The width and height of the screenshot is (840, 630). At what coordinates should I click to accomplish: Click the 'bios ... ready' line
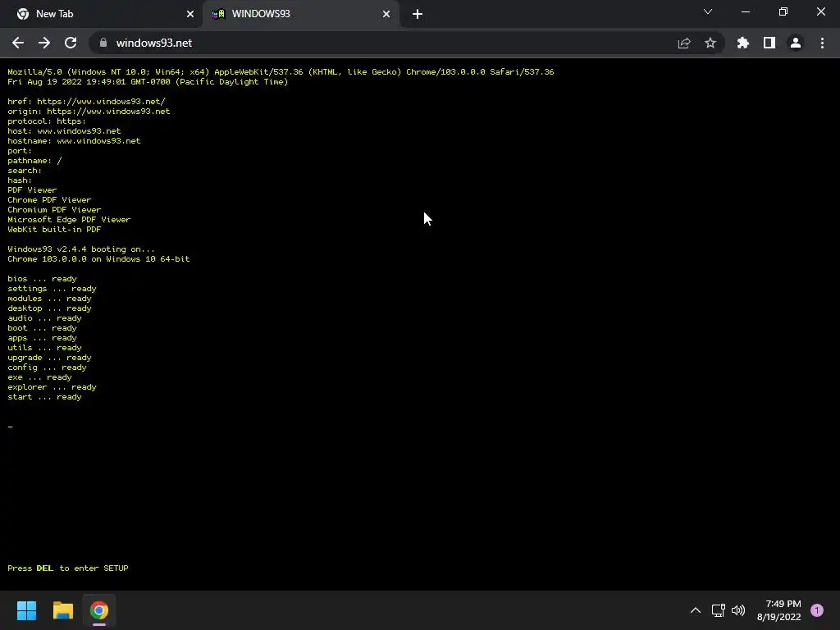(42, 279)
